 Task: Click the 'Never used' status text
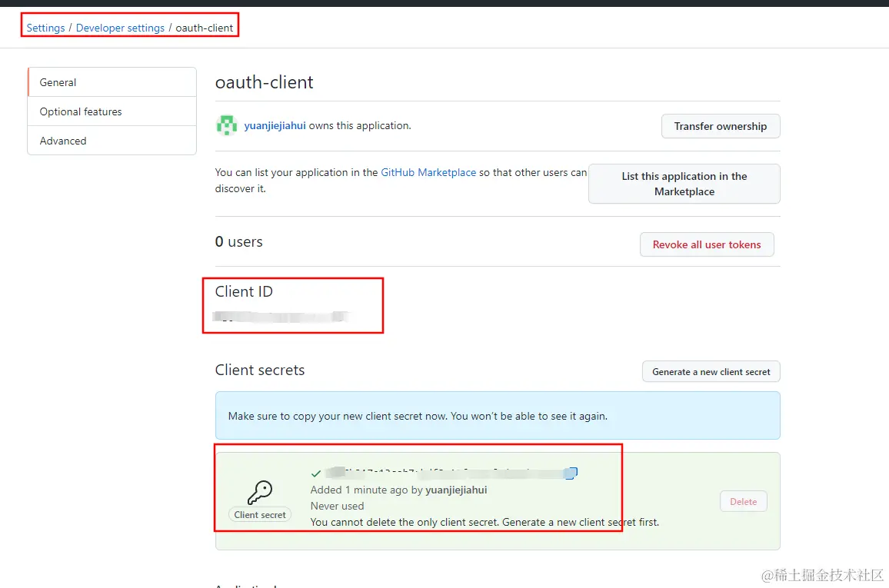(x=337, y=506)
